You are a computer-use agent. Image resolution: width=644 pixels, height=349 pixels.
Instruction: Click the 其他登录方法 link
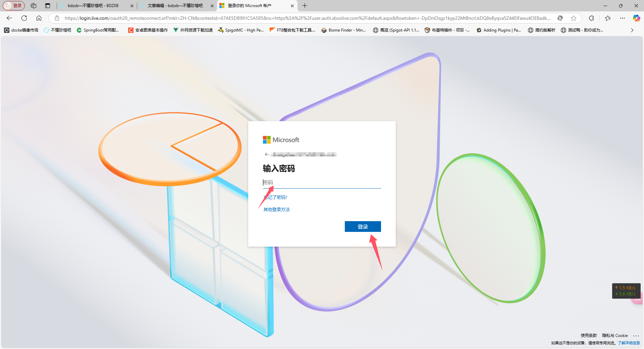pyautogui.click(x=276, y=209)
